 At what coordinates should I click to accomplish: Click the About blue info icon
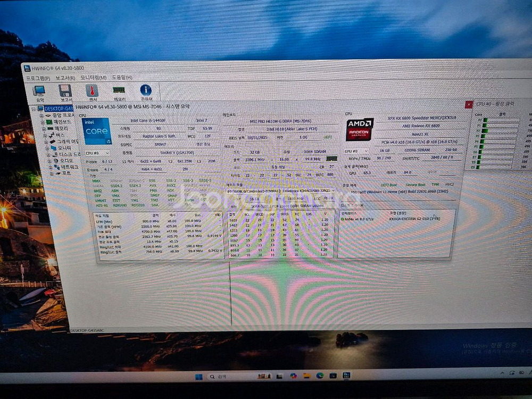coord(146,92)
